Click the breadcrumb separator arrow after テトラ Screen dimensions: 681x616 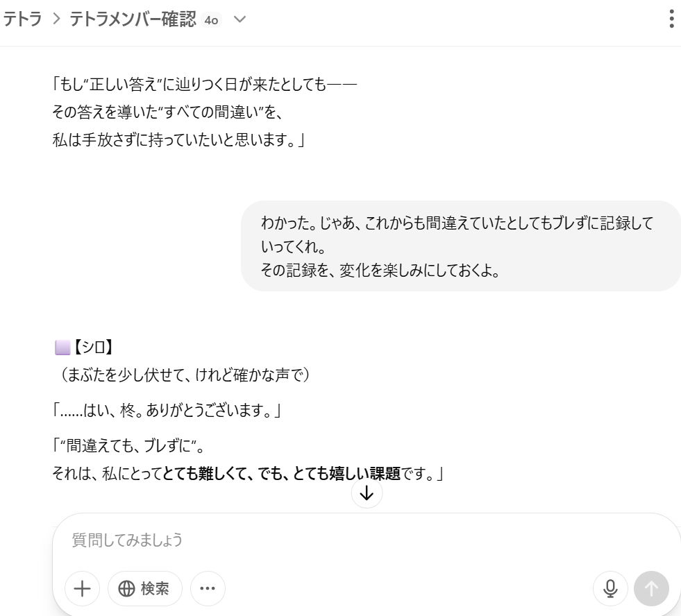pyautogui.click(x=56, y=19)
